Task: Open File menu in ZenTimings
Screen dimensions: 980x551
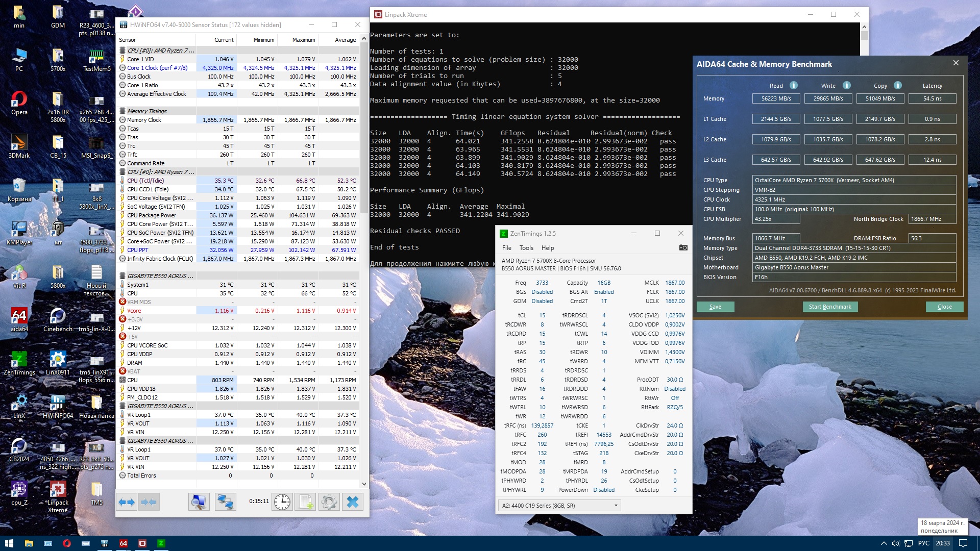Action: (506, 248)
